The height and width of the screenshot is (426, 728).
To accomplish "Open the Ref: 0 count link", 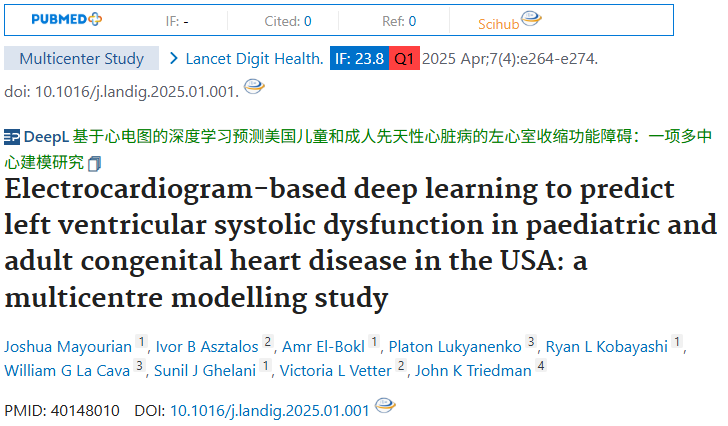I will coord(399,20).
